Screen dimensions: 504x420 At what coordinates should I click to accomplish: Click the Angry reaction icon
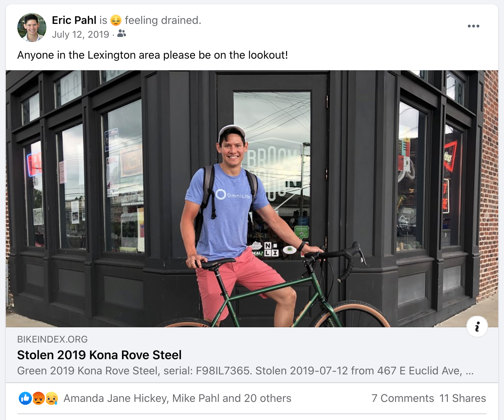click(x=38, y=398)
